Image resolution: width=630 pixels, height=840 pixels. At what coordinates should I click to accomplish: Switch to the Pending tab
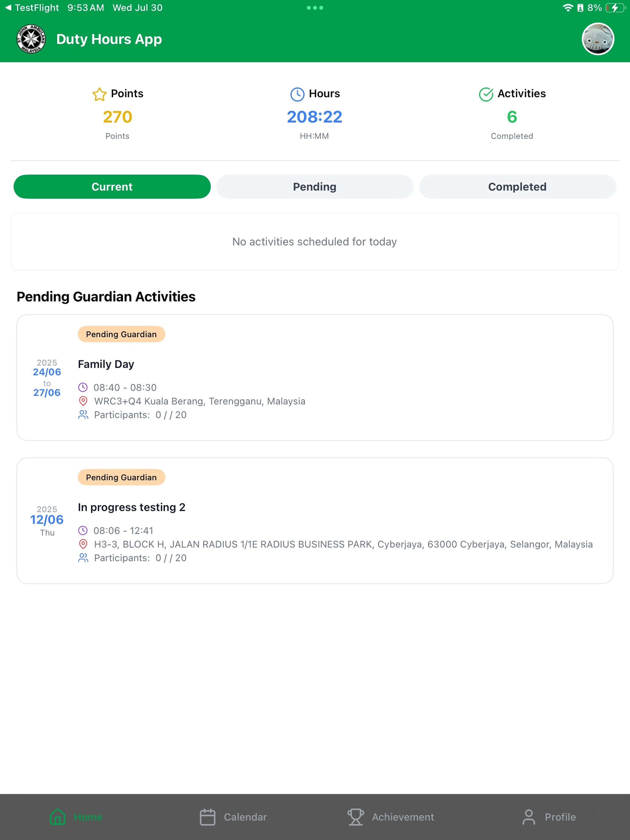click(x=315, y=186)
